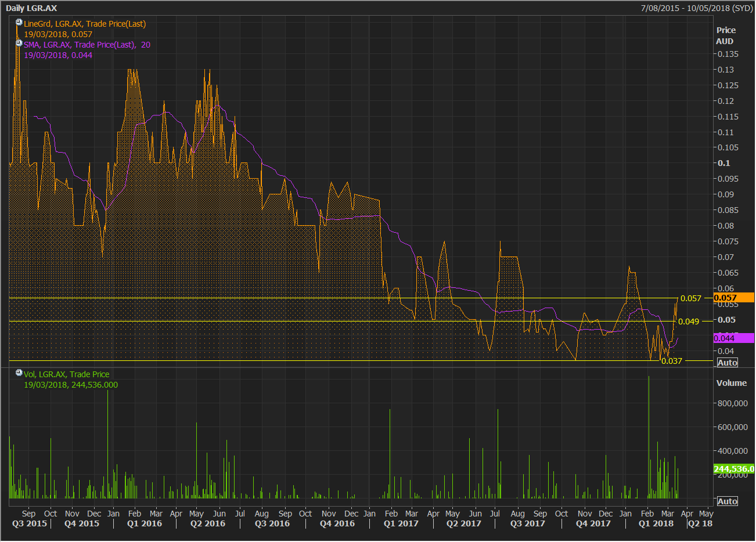
Task: Click the Auto scale button on volume axis
Action: [x=728, y=501]
